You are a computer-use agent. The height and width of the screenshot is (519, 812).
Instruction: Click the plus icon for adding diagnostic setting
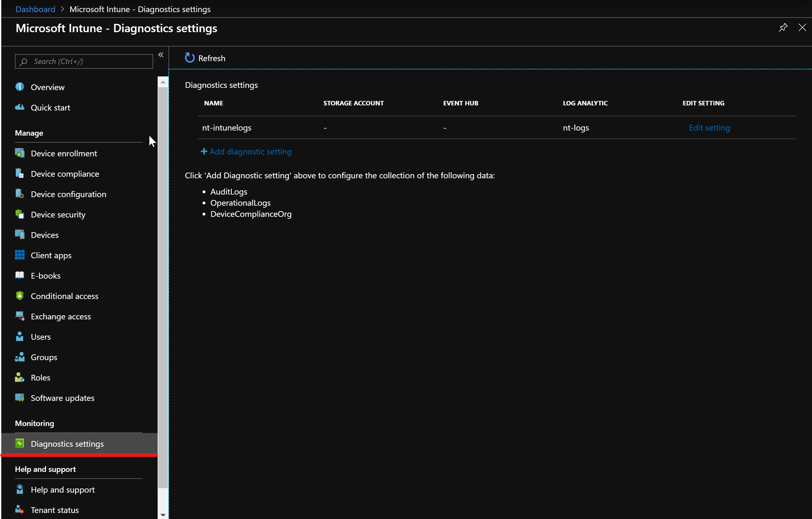click(204, 152)
